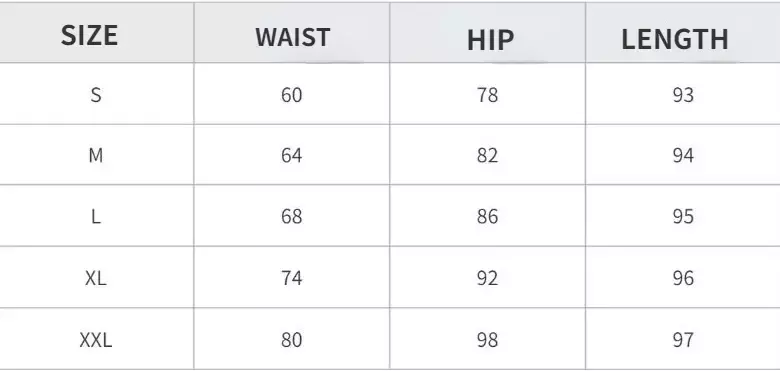This screenshot has width=780, height=371.
Task: Click the HIP column header
Action: click(x=490, y=40)
